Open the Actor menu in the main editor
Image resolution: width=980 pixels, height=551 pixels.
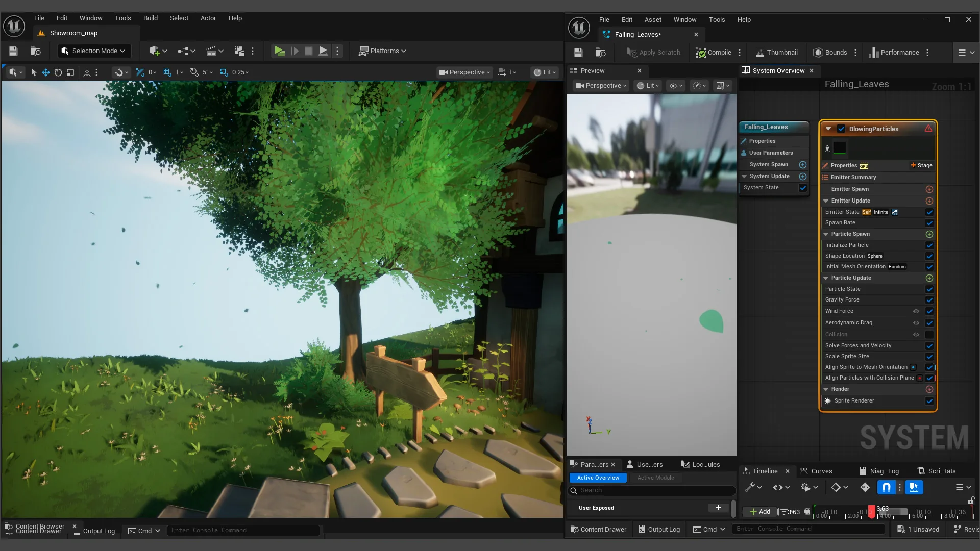pyautogui.click(x=208, y=18)
